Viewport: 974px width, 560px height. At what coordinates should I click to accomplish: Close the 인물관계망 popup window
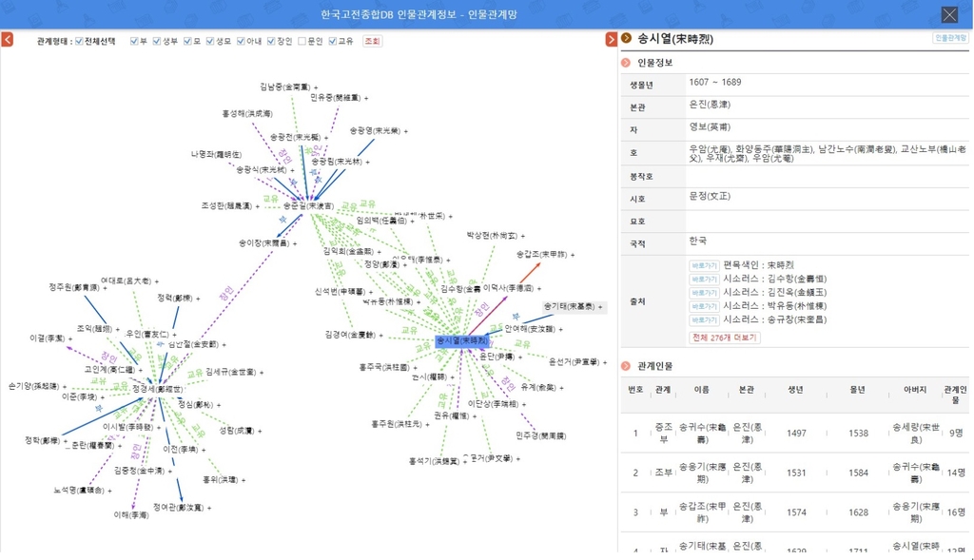coord(949,14)
